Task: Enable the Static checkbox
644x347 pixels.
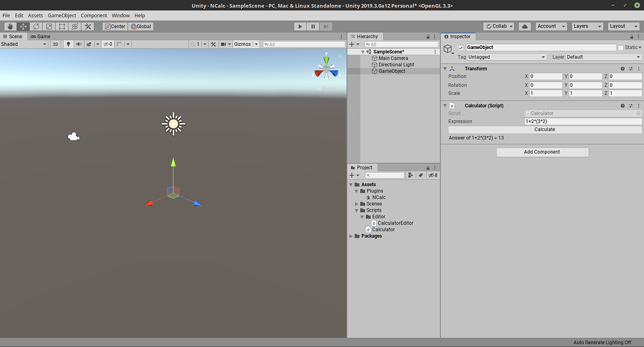Action: pos(620,48)
